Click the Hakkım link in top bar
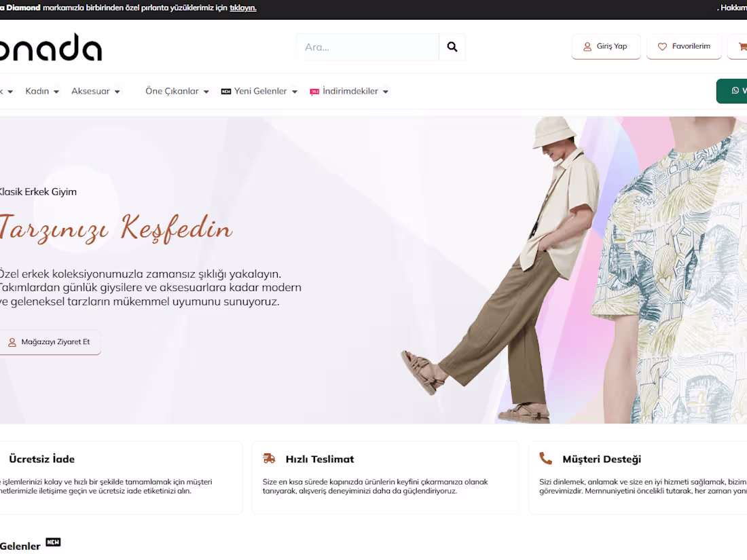 733,7
